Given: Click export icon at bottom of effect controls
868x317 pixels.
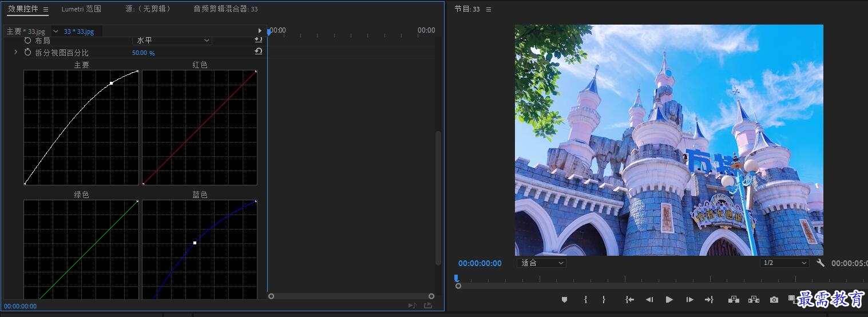Looking at the screenshot, I should point(428,306).
